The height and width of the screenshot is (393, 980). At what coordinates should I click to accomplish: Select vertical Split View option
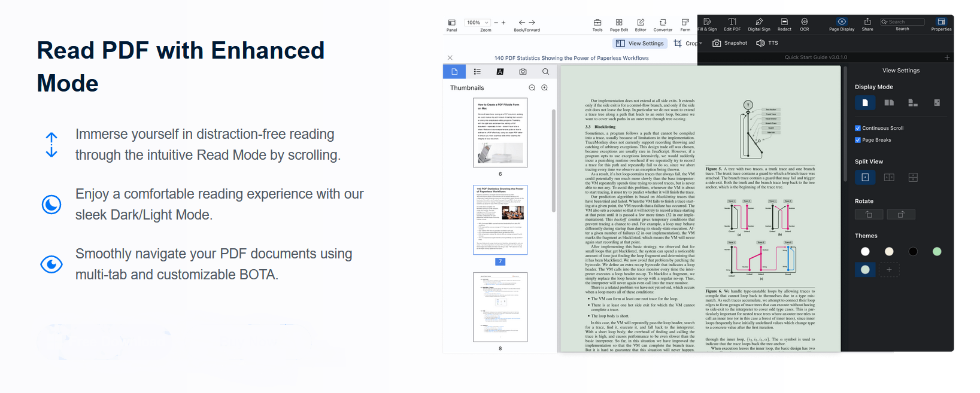point(889,177)
